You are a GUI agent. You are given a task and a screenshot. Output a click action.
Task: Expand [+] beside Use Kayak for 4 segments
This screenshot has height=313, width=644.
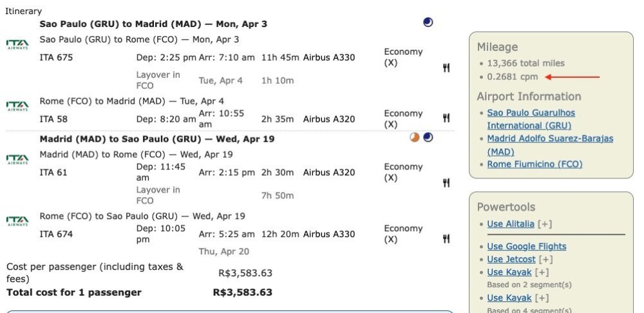pyautogui.click(x=542, y=298)
